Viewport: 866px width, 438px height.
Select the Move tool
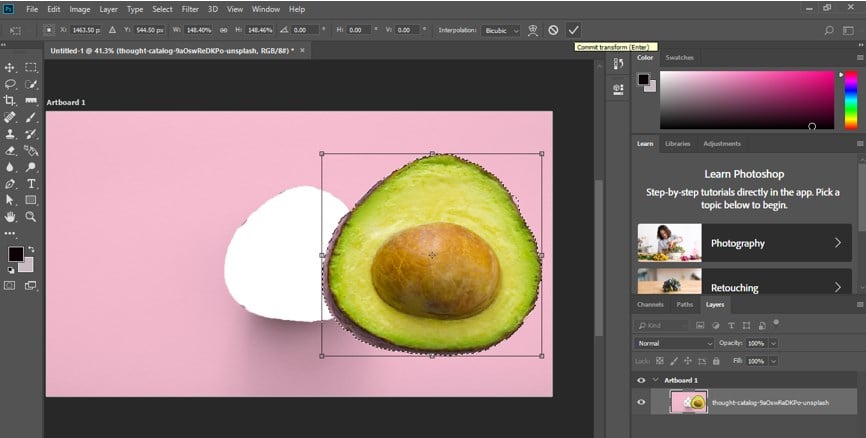click(10, 67)
